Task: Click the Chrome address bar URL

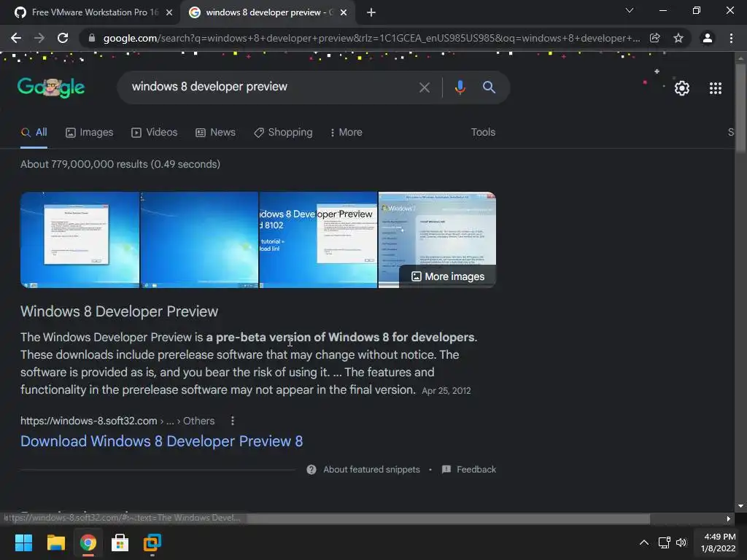Action: pyautogui.click(x=371, y=38)
